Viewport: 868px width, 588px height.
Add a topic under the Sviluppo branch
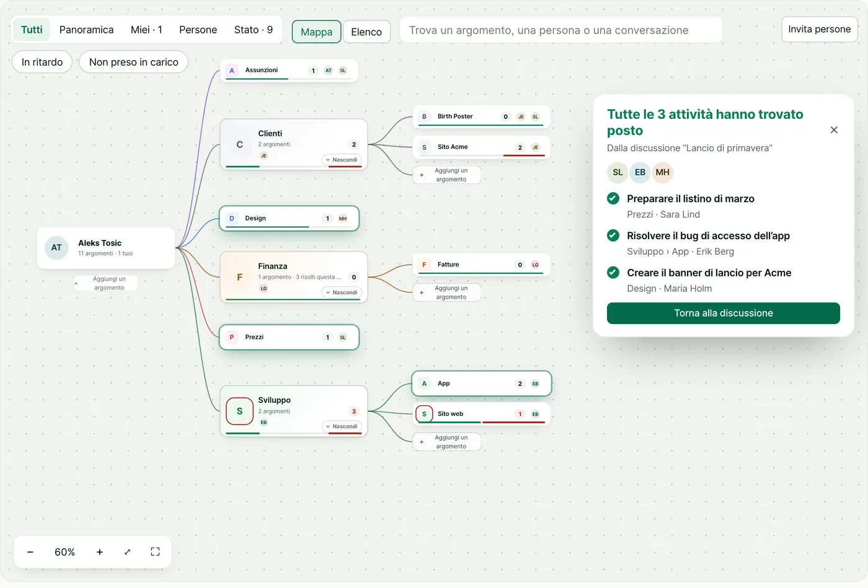pyautogui.click(x=447, y=442)
